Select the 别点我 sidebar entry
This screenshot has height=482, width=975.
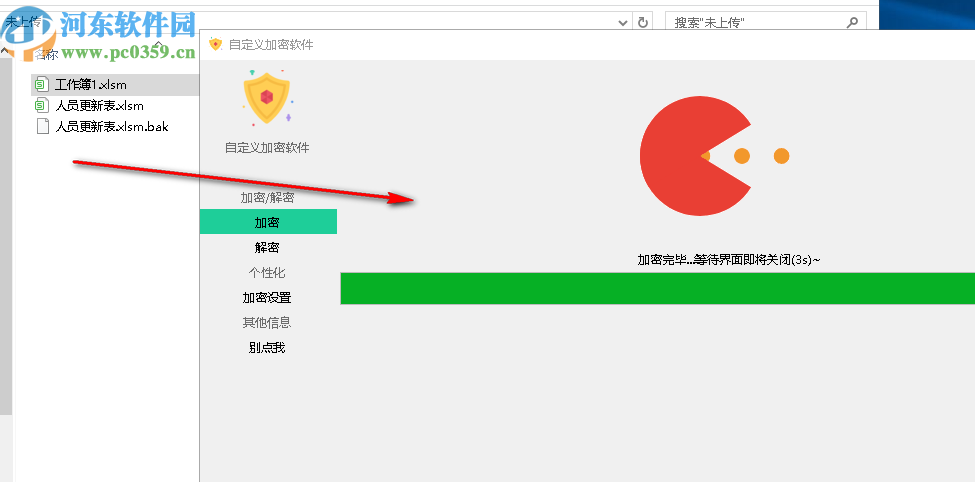[x=268, y=348]
